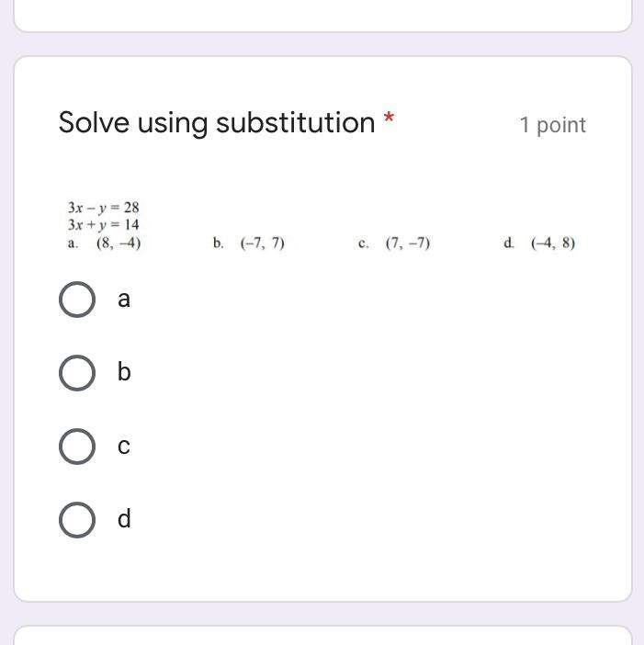Click the equation 3x − y = 28
The width and height of the screenshot is (644, 645).
pos(103,208)
